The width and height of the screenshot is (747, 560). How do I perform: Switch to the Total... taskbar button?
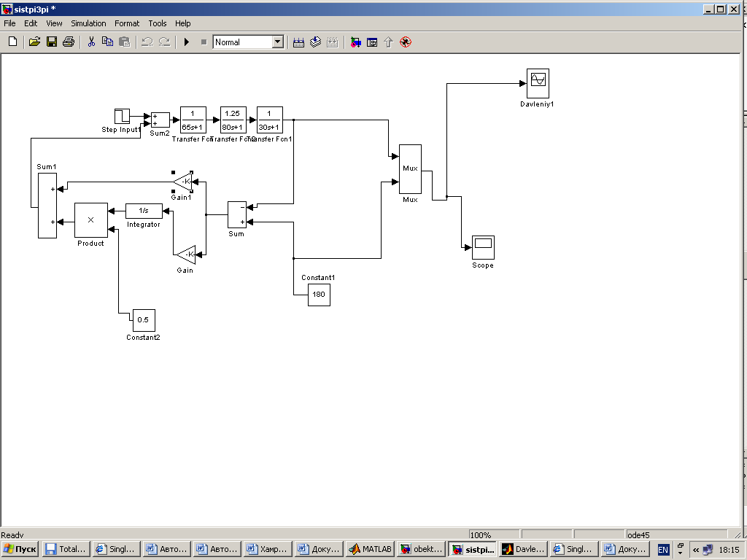65,550
